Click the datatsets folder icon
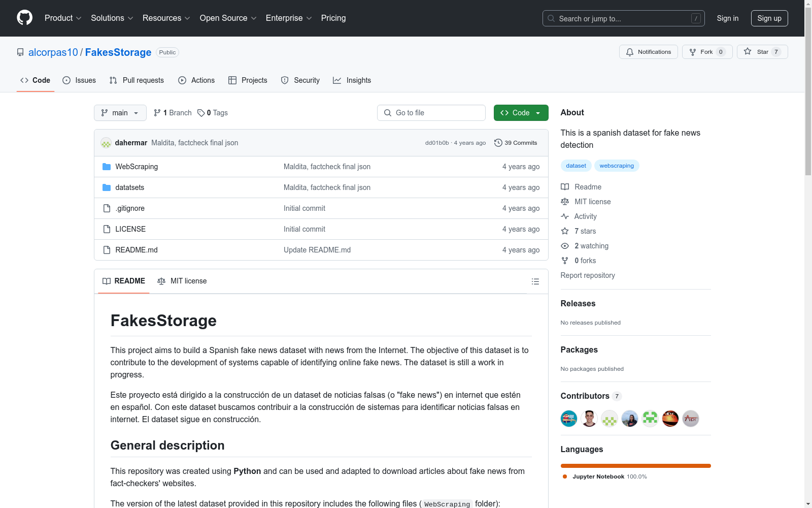812x508 pixels. [107, 187]
